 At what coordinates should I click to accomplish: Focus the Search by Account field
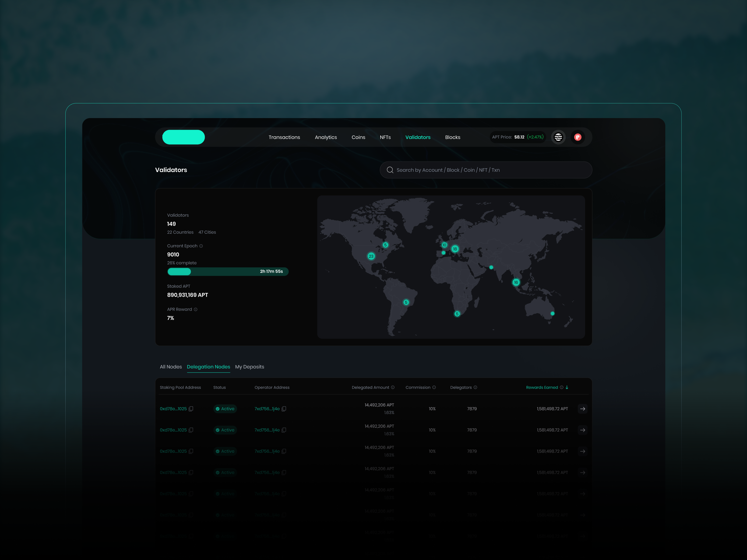[x=486, y=170]
